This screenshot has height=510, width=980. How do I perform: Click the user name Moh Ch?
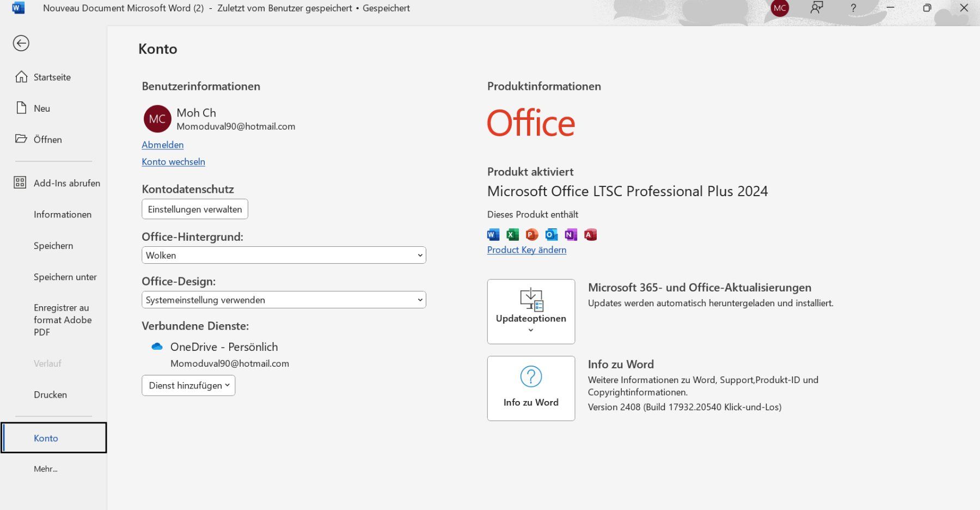click(x=196, y=113)
